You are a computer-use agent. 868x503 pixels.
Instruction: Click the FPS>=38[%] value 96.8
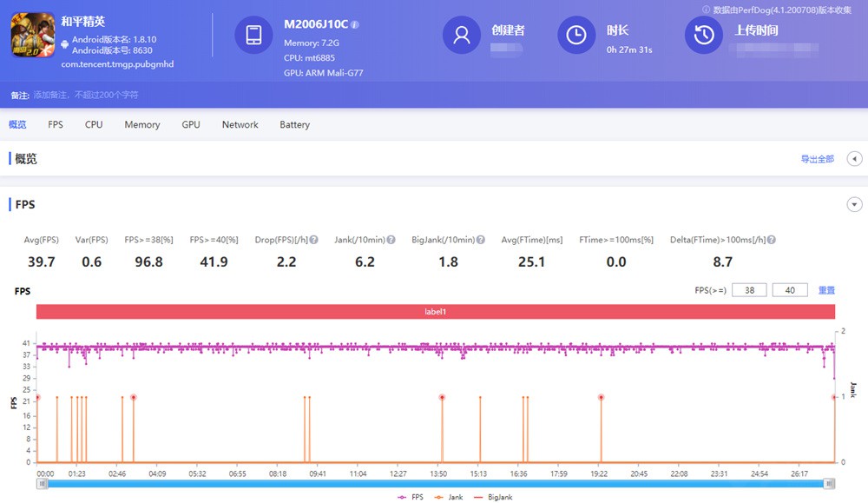pos(149,262)
